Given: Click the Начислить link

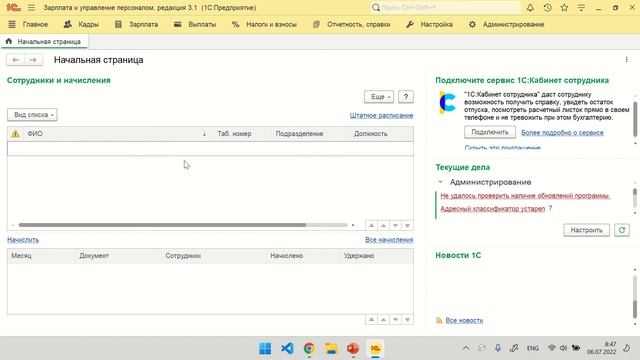Looking at the screenshot, I should point(23,240).
